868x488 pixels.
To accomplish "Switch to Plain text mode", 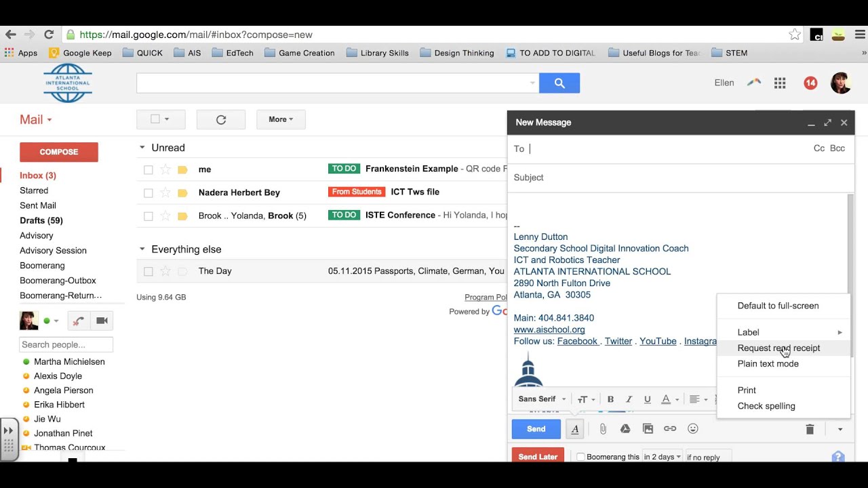I will pos(783,364).
